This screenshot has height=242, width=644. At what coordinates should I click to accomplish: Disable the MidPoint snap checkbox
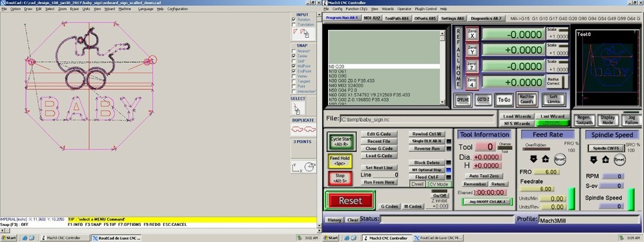(294, 66)
